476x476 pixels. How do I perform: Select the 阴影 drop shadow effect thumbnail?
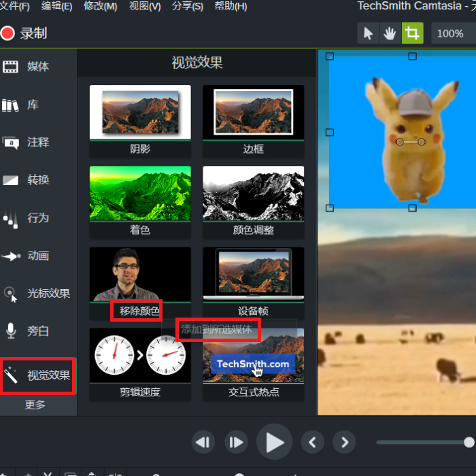[140, 112]
